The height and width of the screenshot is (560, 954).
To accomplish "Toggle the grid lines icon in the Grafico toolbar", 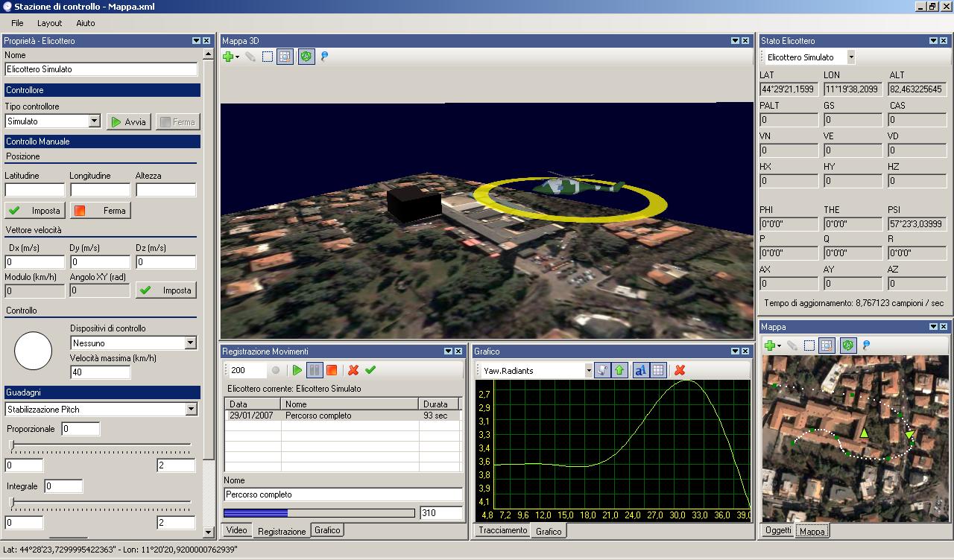I will 658,370.
